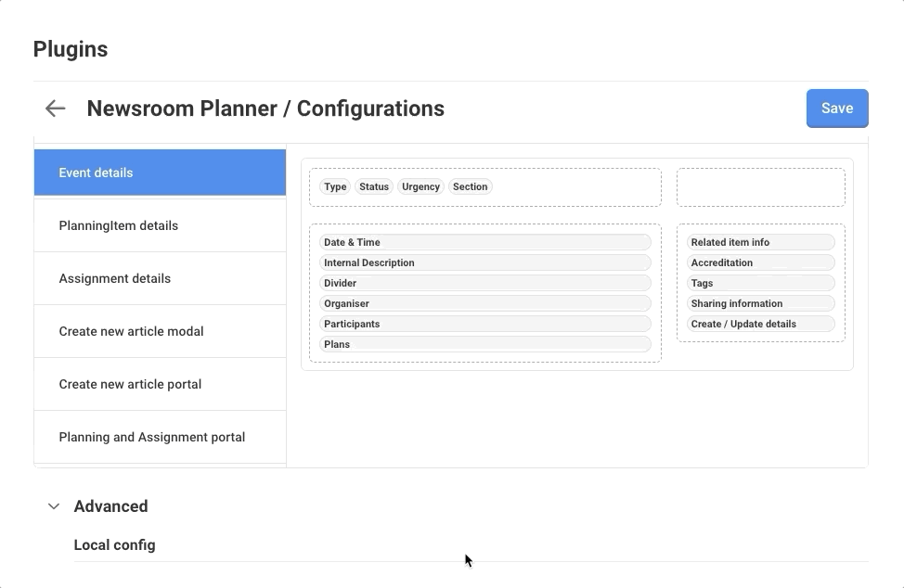This screenshot has width=904, height=588.
Task: Select the Section field chip
Action: [x=470, y=186]
